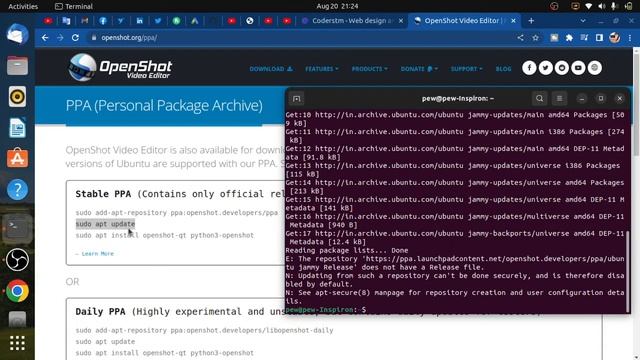Launch Thunderbird from the dock
Viewport: 640px width, 360px height.
pyautogui.click(x=17, y=34)
